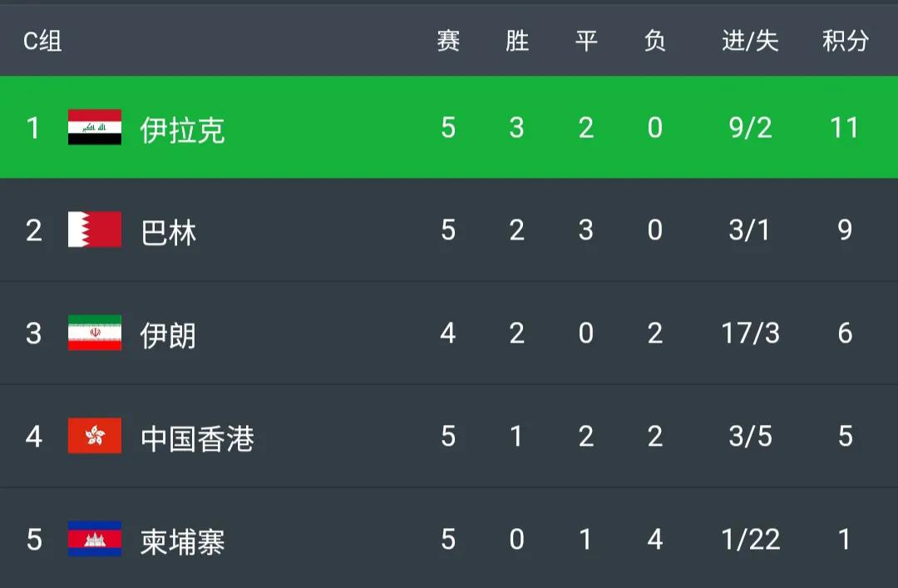
Task: Click the 赛 matches played header
Action: (x=448, y=41)
